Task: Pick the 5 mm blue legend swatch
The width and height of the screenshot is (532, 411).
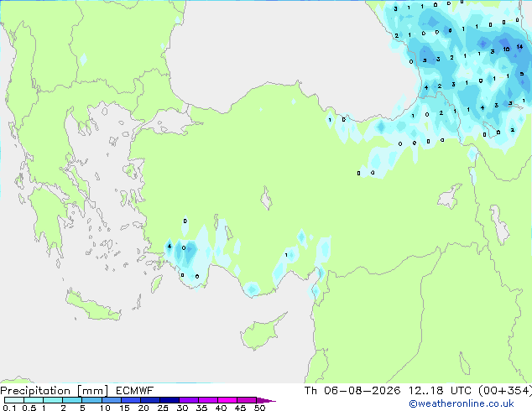Action: 92,400
